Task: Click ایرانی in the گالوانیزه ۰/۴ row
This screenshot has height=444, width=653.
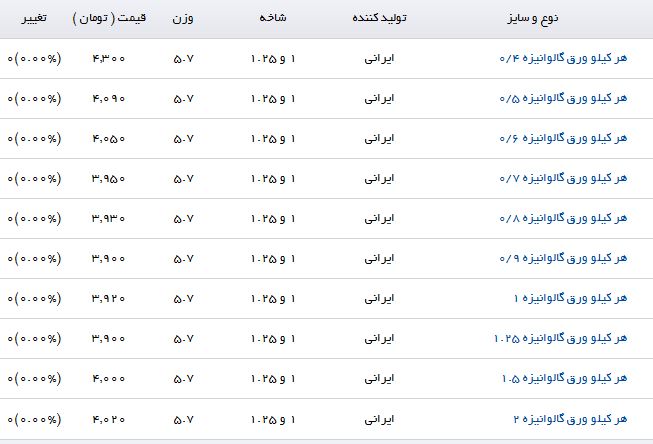Action: [x=379, y=58]
